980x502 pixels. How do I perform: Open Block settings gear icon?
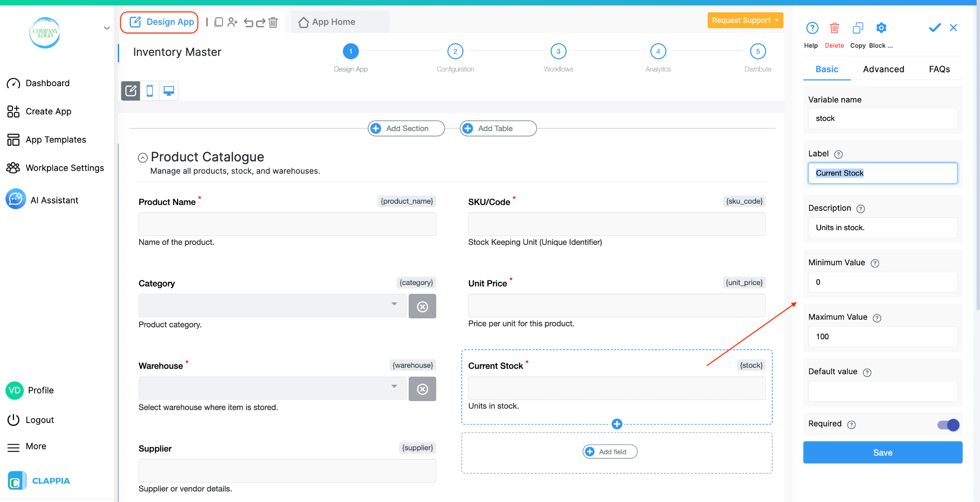tap(881, 28)
